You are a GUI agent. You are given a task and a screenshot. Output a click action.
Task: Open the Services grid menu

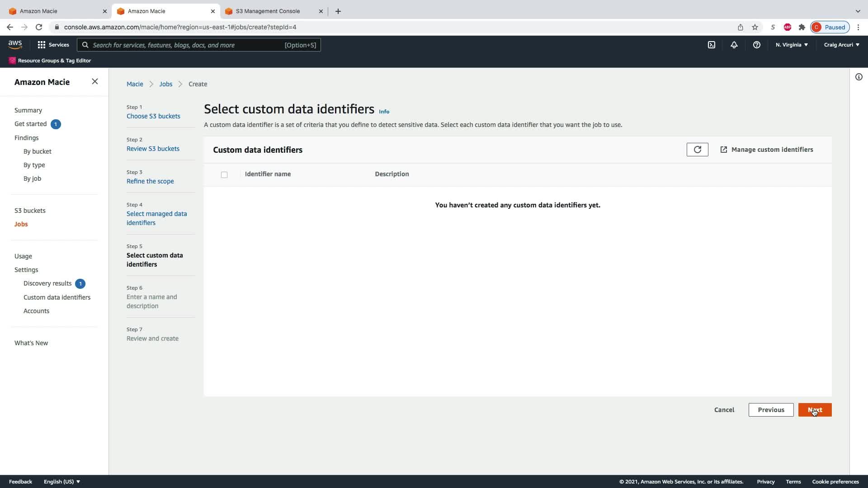pyautogui.click(x=53, y=45)
